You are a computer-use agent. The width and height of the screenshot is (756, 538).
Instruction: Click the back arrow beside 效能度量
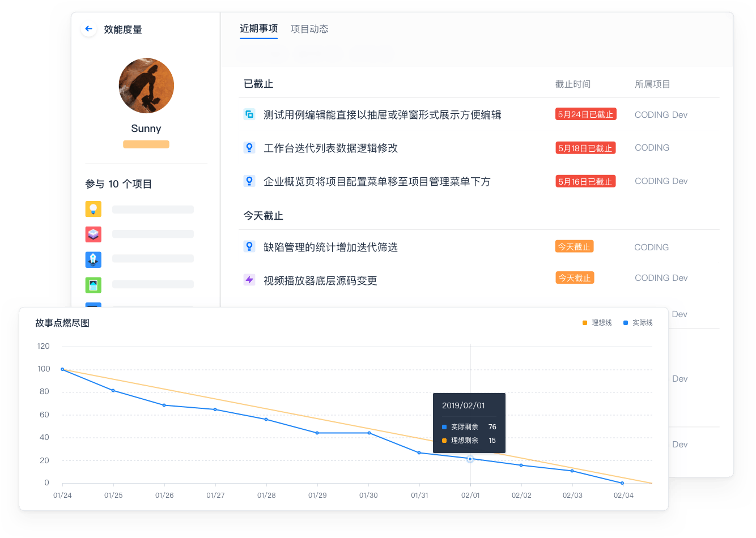pyautogui.click(x=88, y=29)
